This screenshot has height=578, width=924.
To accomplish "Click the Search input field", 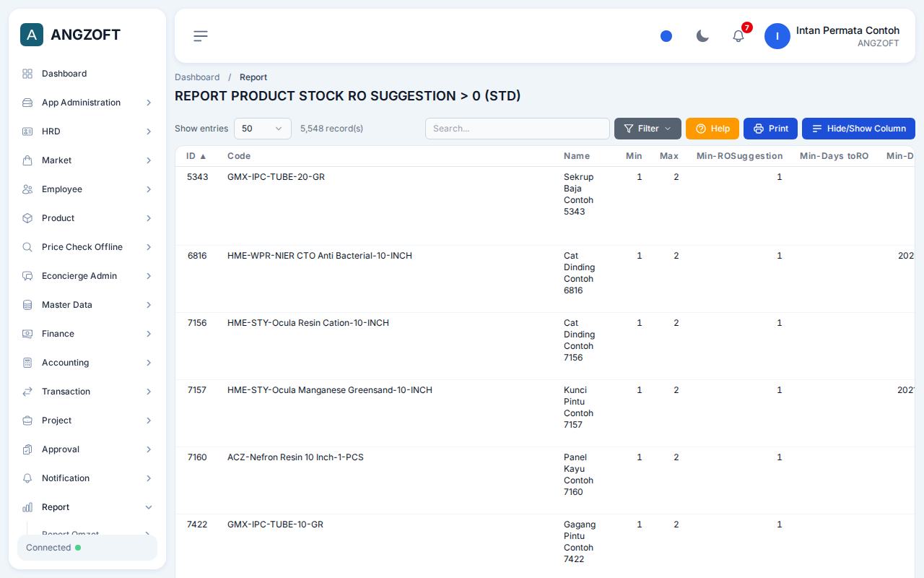I will point(518,129).
